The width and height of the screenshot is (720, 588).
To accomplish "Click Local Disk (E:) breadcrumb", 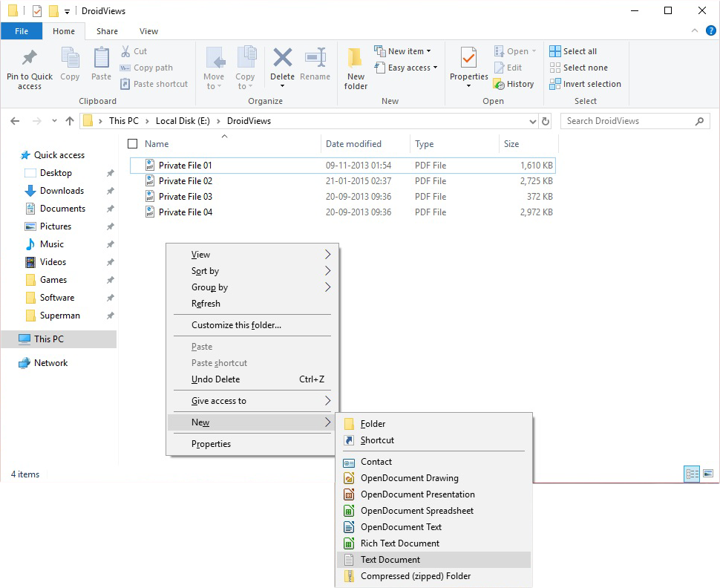I will (183, 121).
